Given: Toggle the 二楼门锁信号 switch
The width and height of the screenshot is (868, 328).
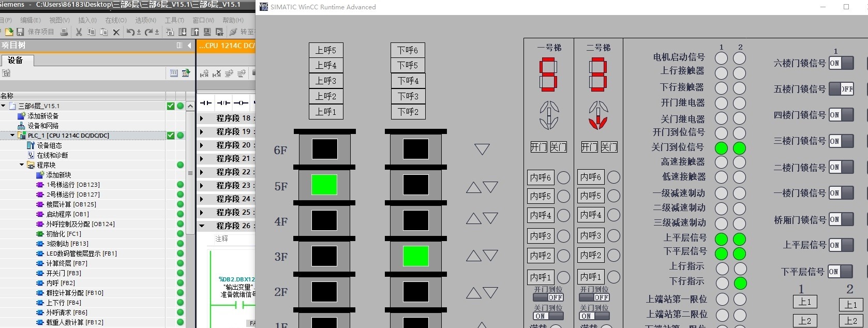Looking at the screenshot, I should tap(841, 167).
